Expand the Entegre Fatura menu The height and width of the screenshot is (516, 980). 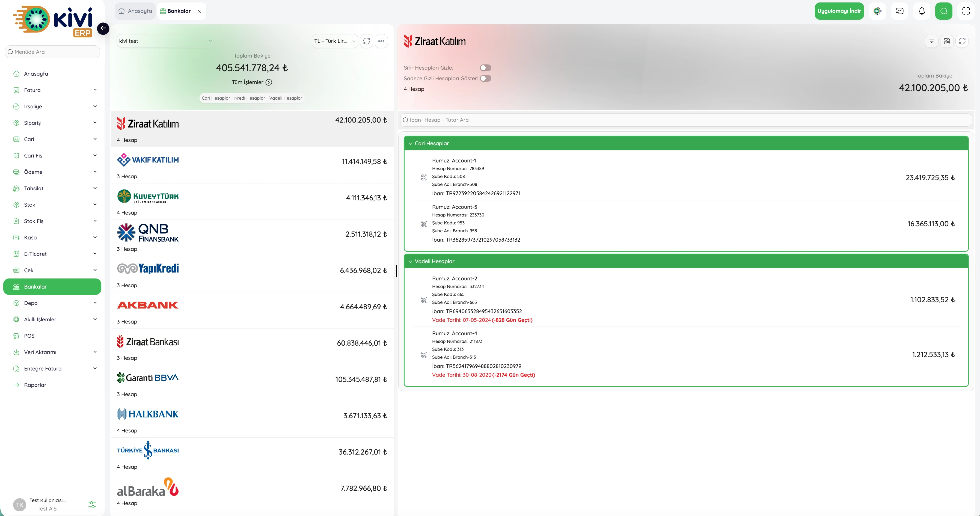point(52,368)
